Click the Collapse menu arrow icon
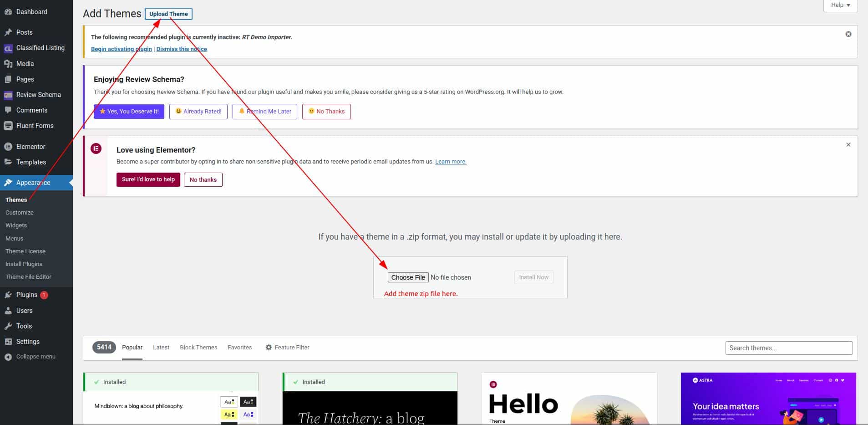The height and width of the screenshot is (425, 868). pos(8,357)
